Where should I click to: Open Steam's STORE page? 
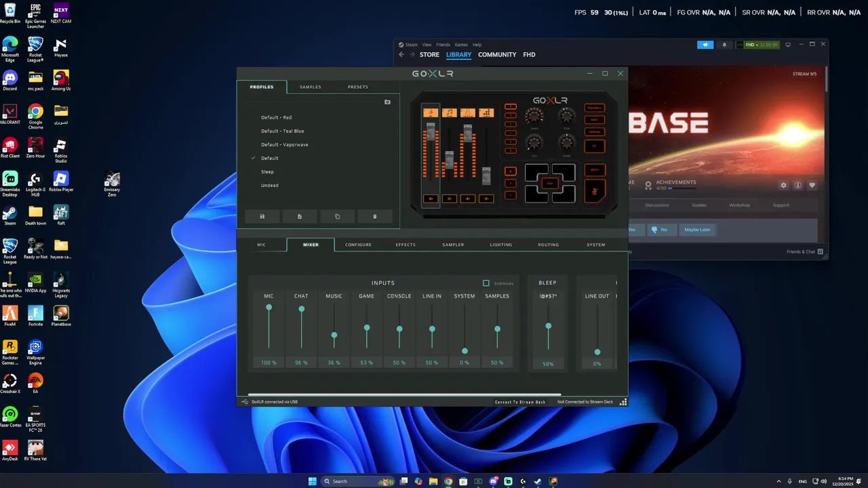click(429, 55)
